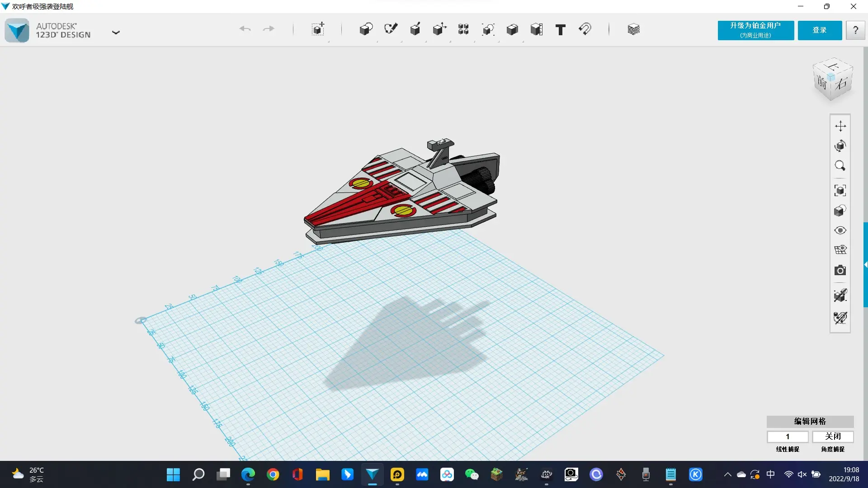Open Windows taskbar search
This screenshot has width=868, height=488.
click(x=198, y=474)
